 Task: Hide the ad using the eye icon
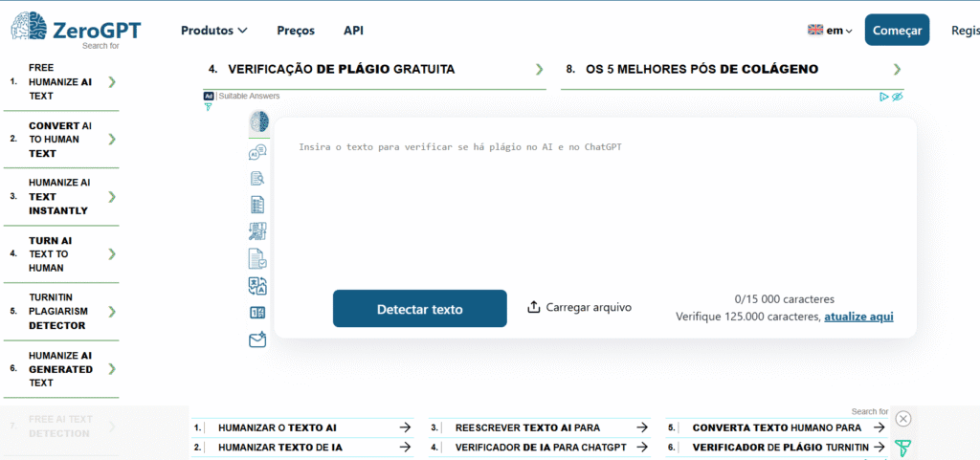(x=898, y=97)
